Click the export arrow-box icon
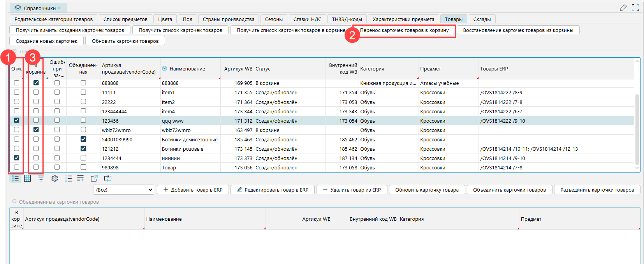 94,178
